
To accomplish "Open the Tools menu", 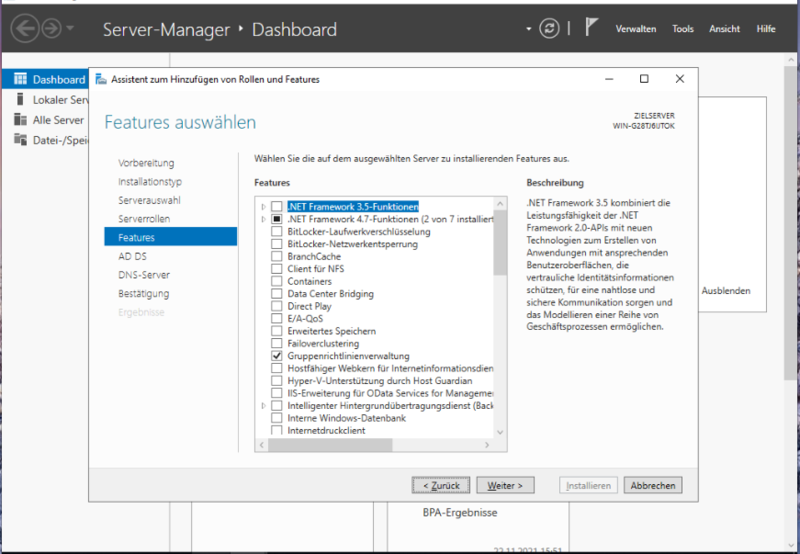I will point(683,29).
